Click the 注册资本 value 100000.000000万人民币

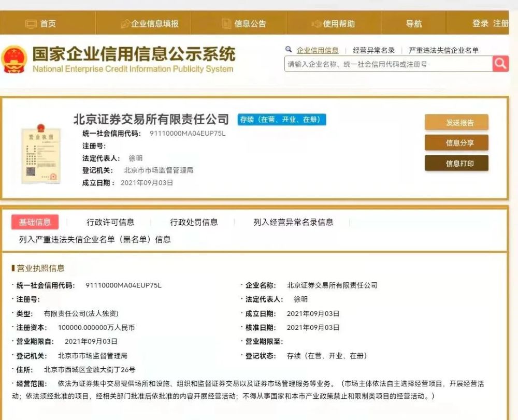point(96,328)
